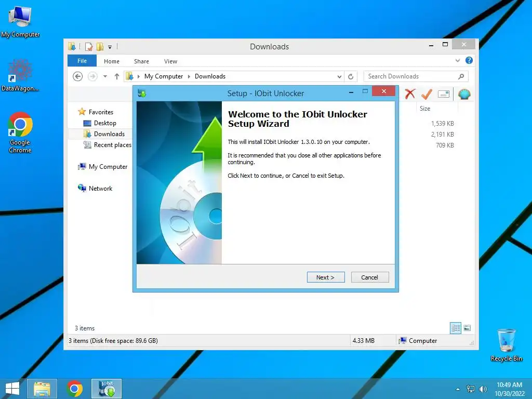Image resolution: width=532 pixels, height=399 pixels.
Task: Refresh the Downloads folder
Action: [351, 77]
